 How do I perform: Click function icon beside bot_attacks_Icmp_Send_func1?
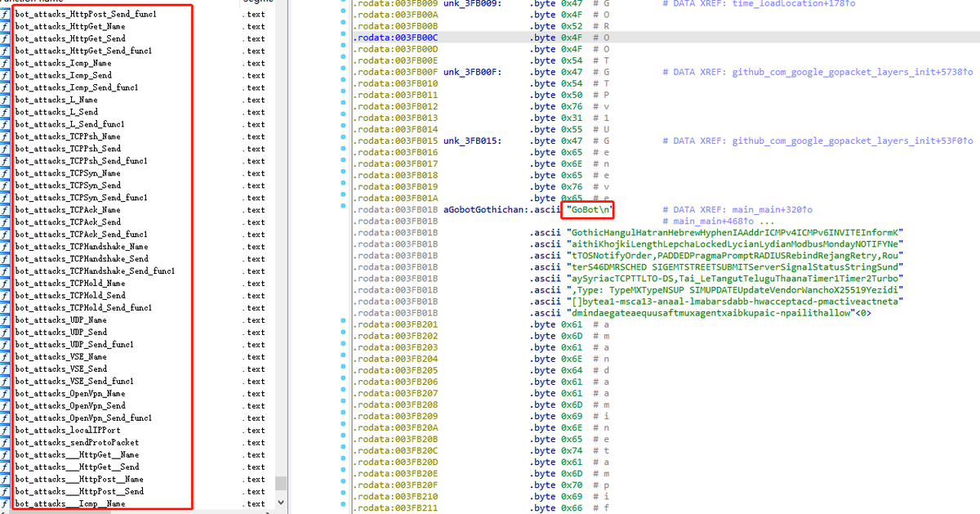(x=6, y=87)
